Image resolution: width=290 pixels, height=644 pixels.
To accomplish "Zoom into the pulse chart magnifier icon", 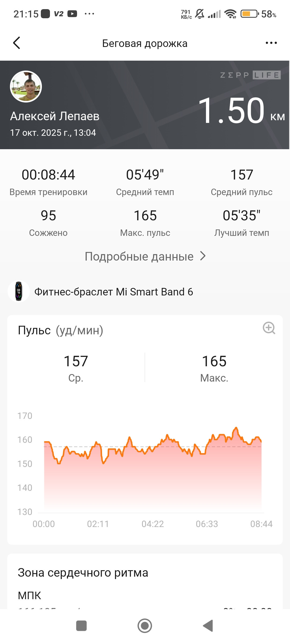I will tap(269, 328).
